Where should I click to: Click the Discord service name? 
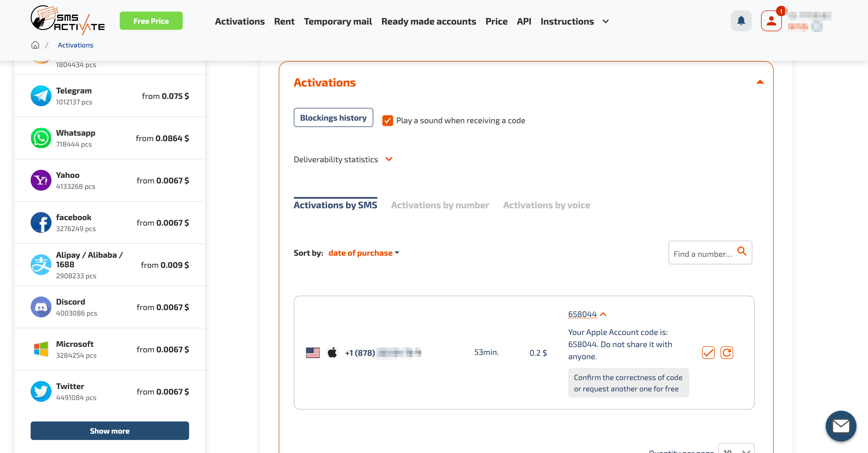pyautogui.click(x=71, y=302)
